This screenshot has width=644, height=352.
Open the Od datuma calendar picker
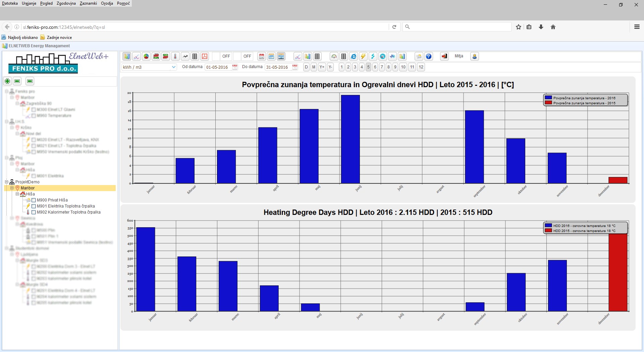(x=235, y=67)
